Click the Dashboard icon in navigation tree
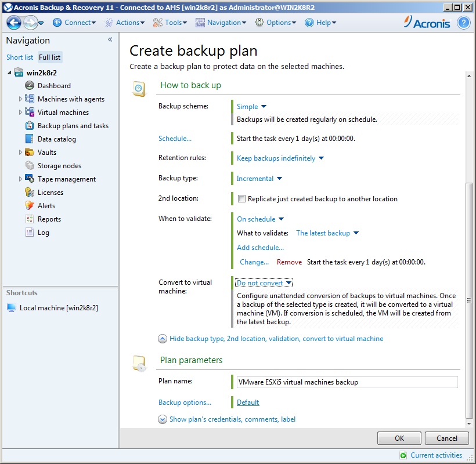Viewport: 476px width, 464px height. point(30,85)
